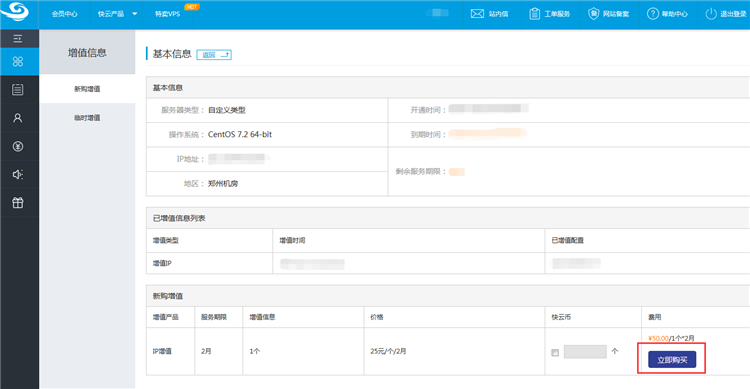Tick the 快云币 checkbox

555,353
